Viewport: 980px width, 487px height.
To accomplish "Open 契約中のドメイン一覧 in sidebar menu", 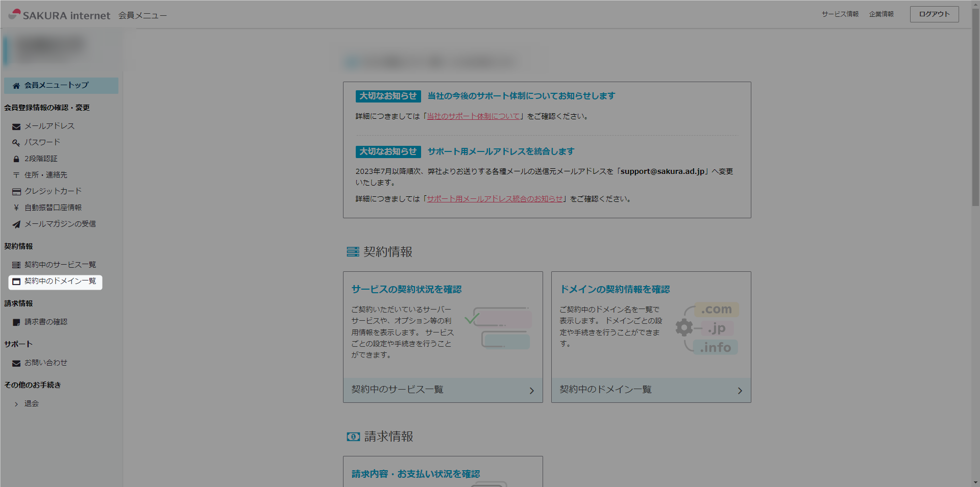I will (x=60, y=281).
